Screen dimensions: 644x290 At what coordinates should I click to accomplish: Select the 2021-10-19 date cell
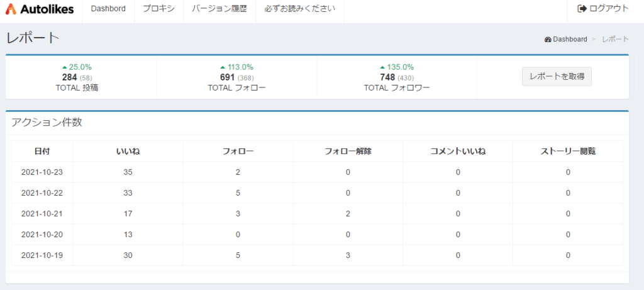[x=42, y=255]
